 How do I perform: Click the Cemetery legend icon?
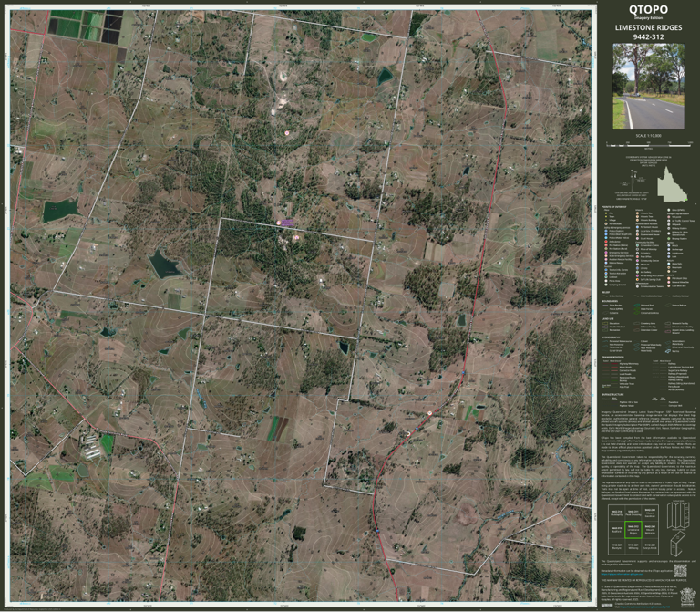pyautogui.click(x=637, y=253)
